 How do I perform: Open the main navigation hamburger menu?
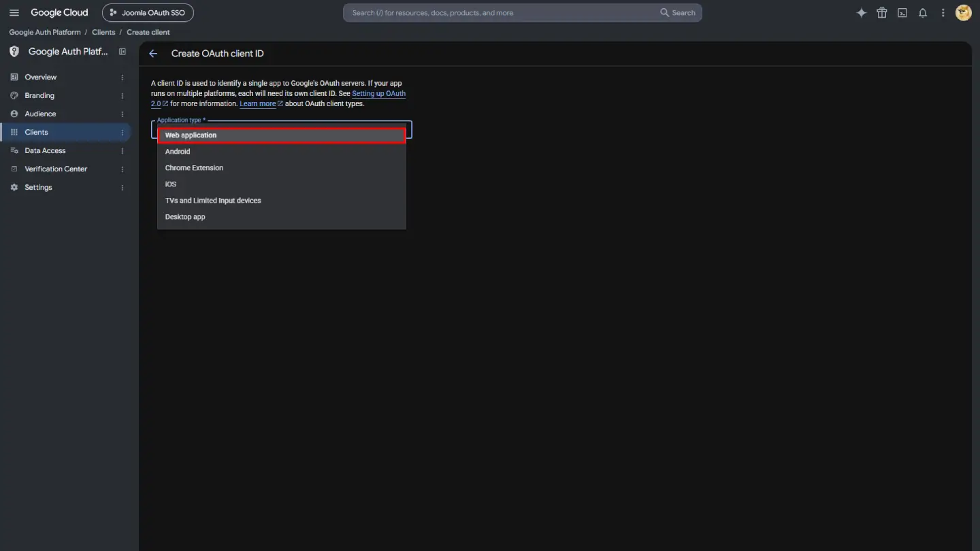point(14,13)
